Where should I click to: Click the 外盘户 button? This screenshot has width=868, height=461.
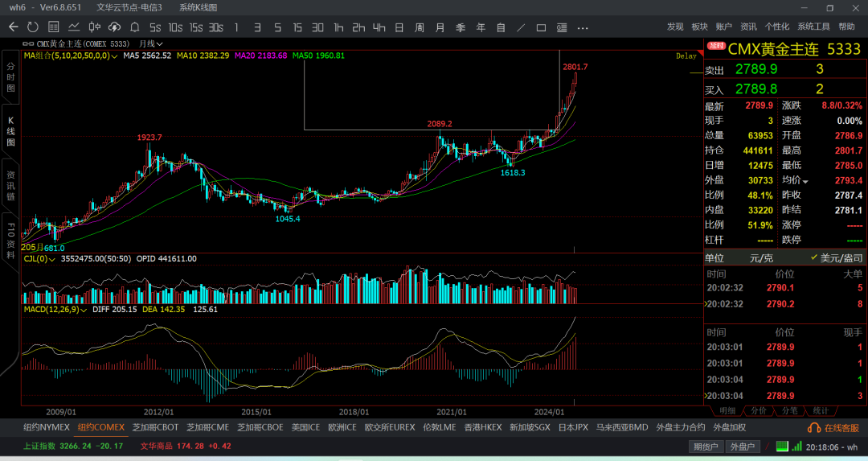pos(743,447)
